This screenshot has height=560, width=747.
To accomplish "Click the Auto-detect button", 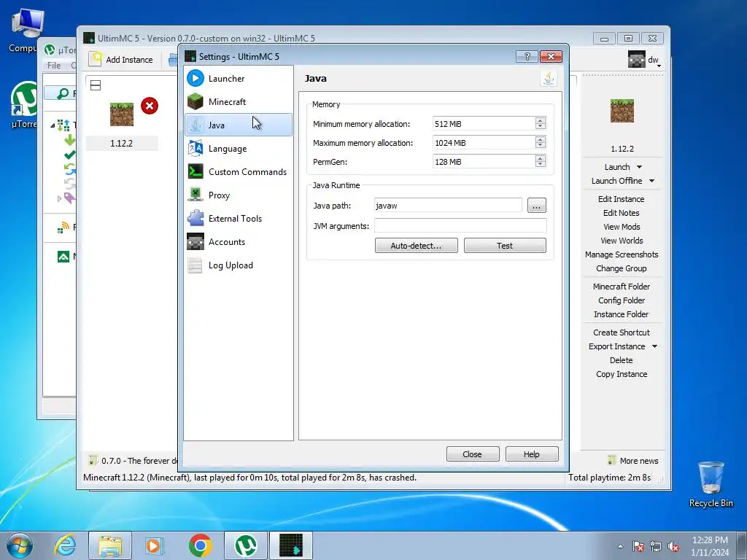I will [x=416, y=246].
